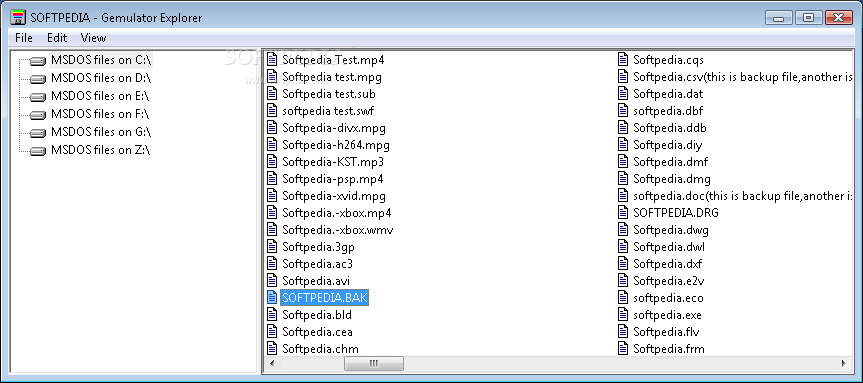Select the Softpedia.csv backup file entry
This screenshot has height=383, width=863.
[742, 77]
